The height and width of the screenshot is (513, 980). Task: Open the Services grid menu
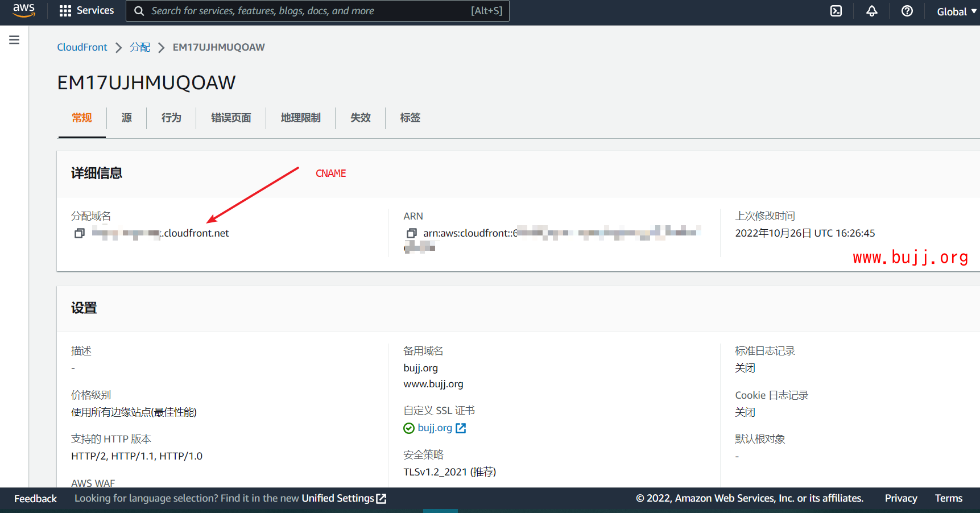(x=65, y=11)
